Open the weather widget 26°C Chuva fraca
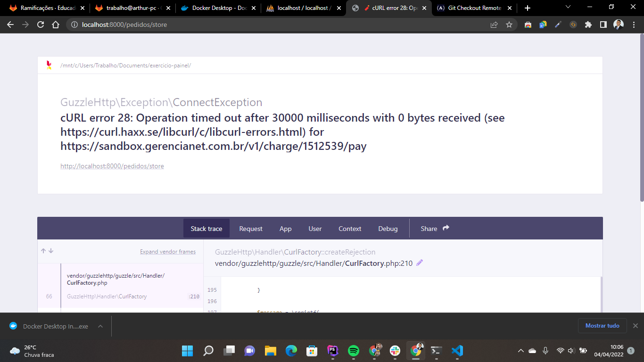Image resolution: width=644 pixels, height=362 pixels. (x=32, y=351)
